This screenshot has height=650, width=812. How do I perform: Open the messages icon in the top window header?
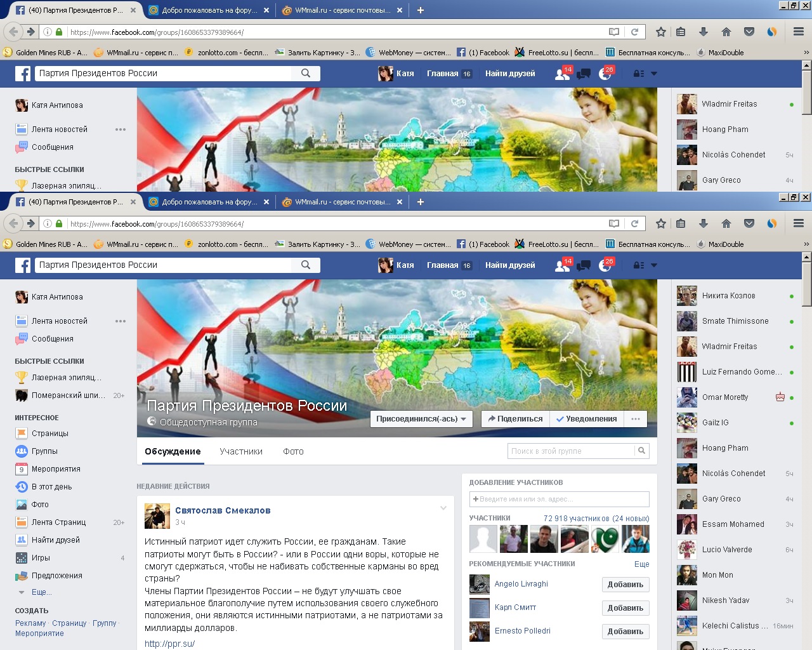[x=584, y=74]
